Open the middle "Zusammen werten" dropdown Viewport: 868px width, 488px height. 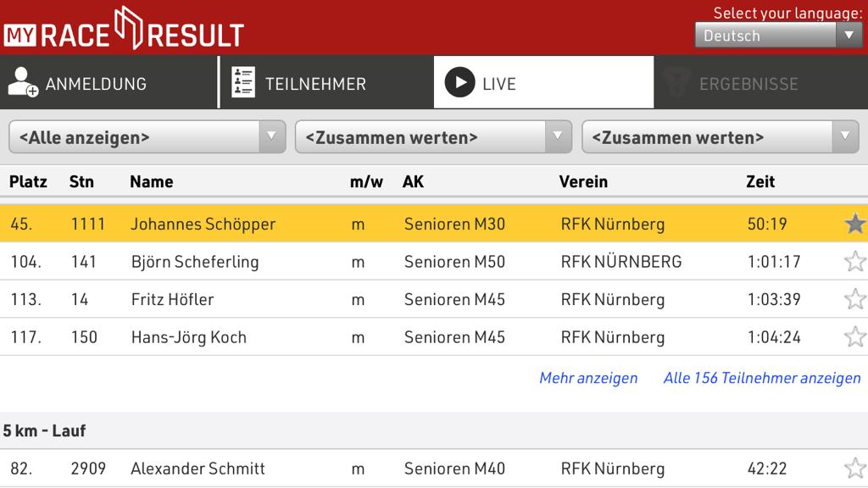pyautogui.click(x=433, y=136)
